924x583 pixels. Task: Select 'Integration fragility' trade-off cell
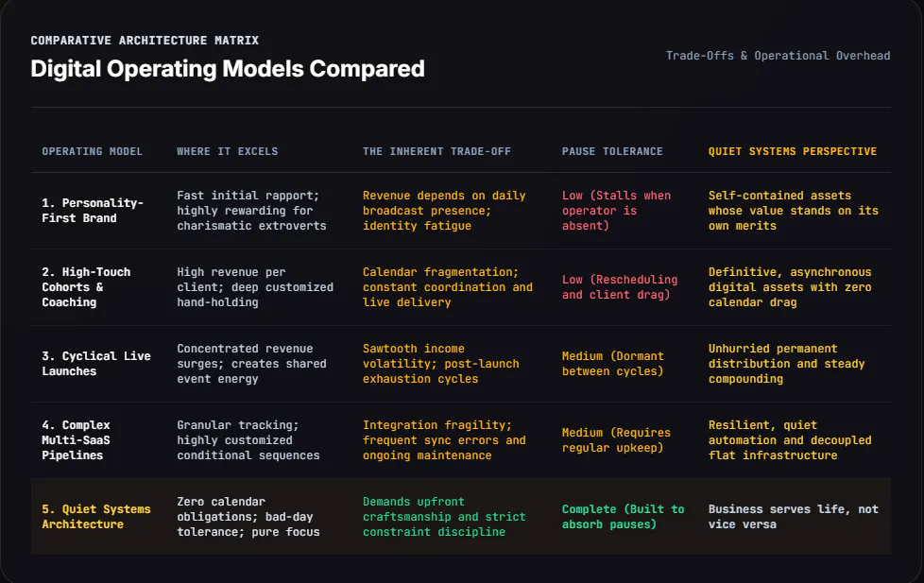click(444, 440)
